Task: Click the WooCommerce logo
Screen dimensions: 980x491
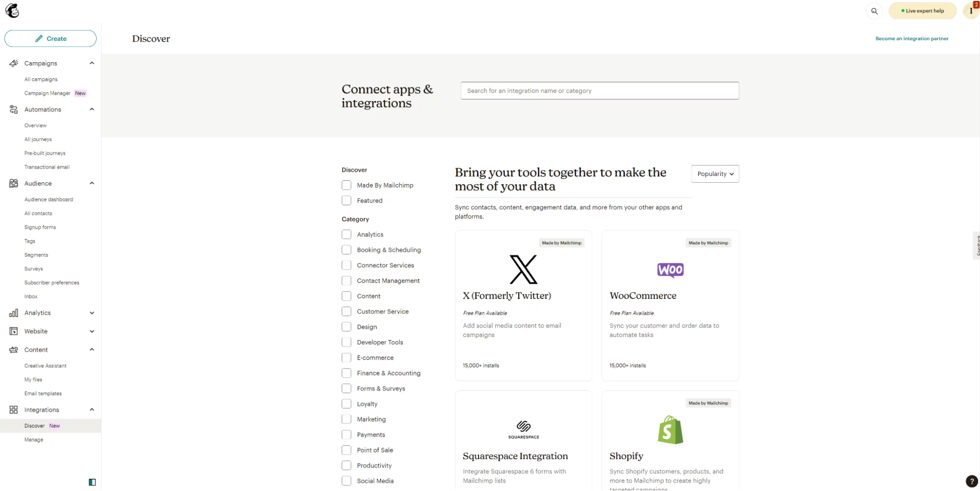Action: tap(670, 270)
